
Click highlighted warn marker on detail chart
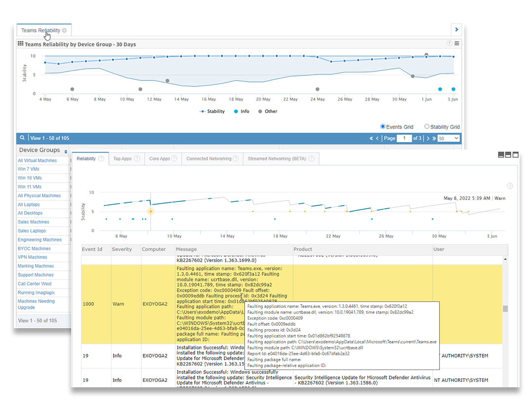click(151, 211)
